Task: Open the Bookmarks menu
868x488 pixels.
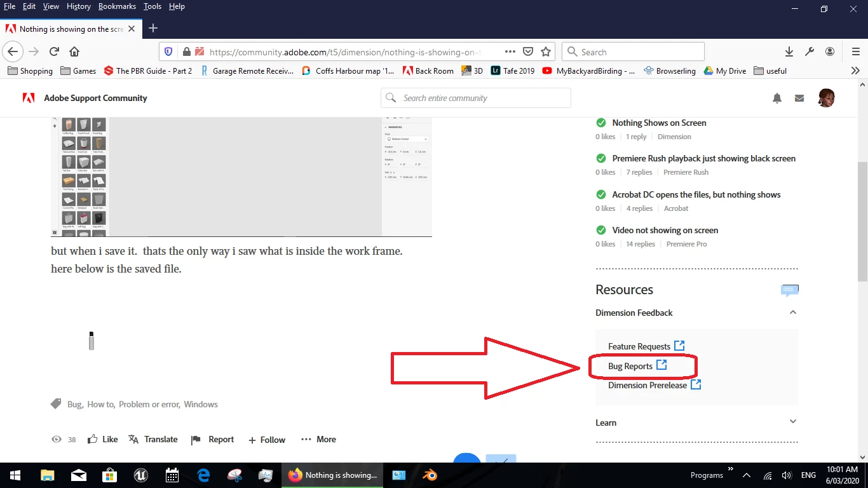Action: (x=117, y=6)
